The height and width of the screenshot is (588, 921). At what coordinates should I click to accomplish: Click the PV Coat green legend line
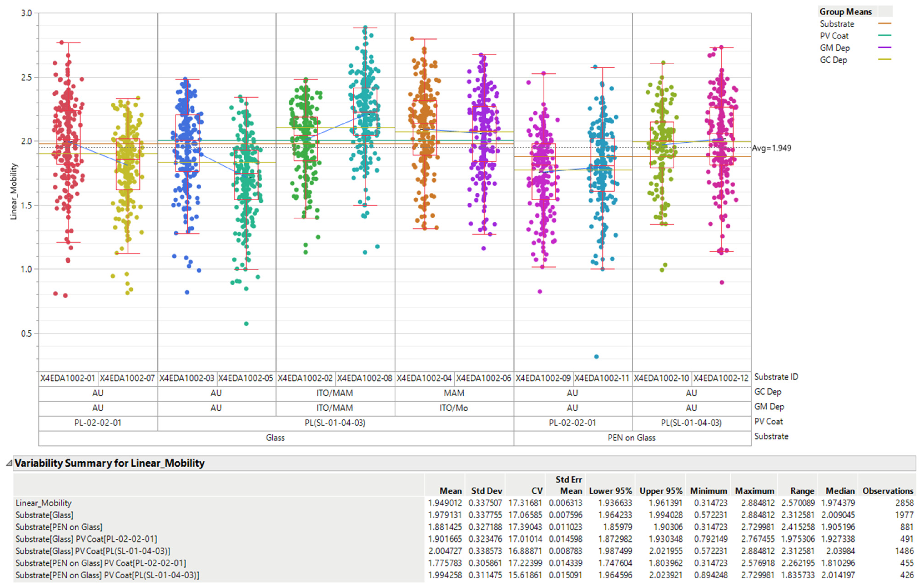(x=884, y=35)
